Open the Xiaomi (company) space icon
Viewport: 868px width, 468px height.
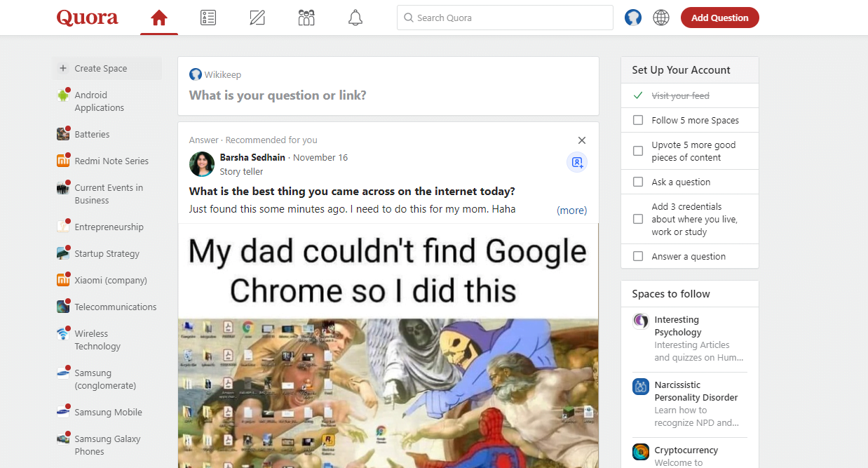(x=63, y=280)
